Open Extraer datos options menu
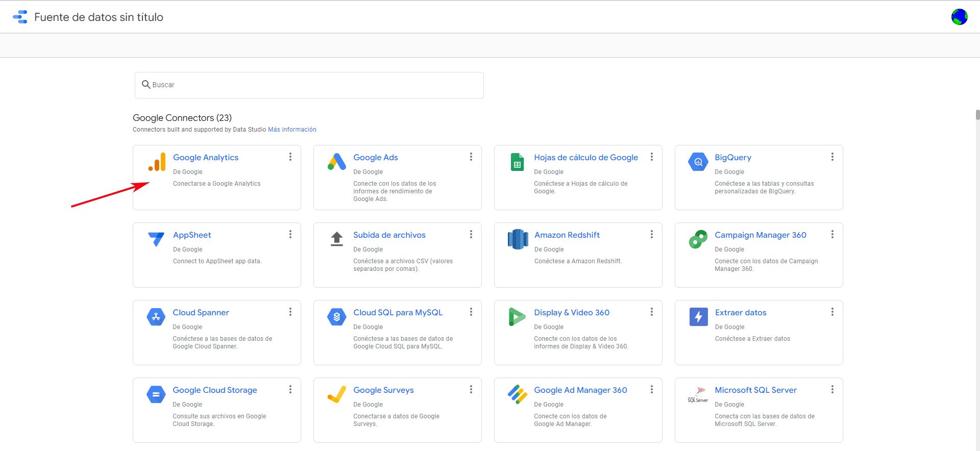 pyautogui.click(x=832, y=312)
